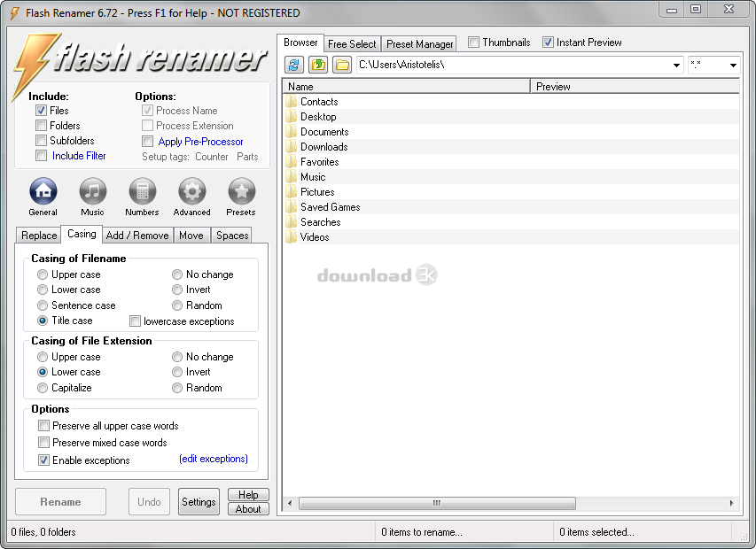Open the Apply Pre-Processor link
This screenshot has height=549, width=756.
pos(200,142)
